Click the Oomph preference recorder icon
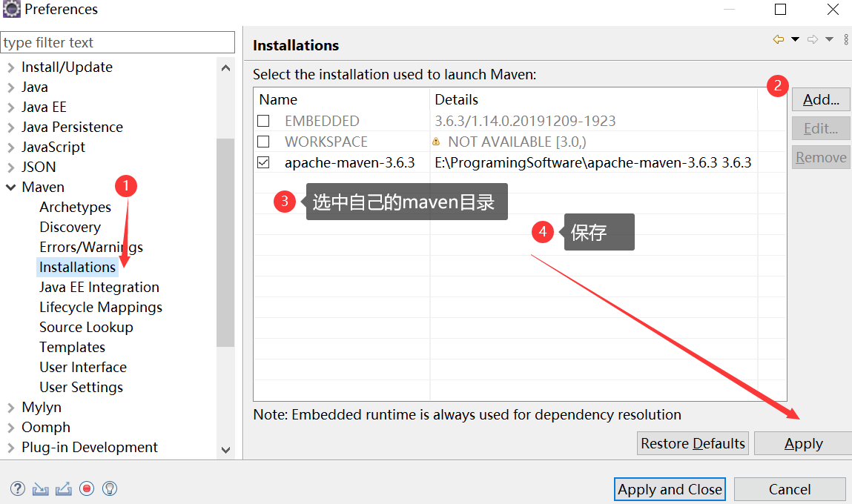The width and height of the screenshot is (852, 504). [87, 488]
